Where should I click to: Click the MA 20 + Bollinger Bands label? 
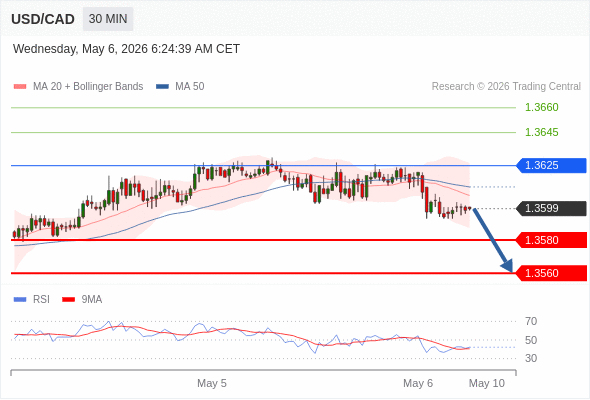coord(88,87)
